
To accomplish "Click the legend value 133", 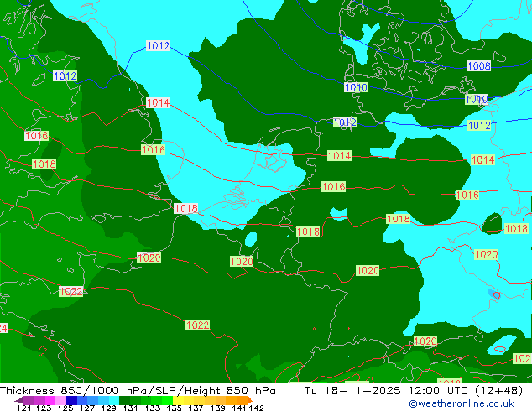I will point(153,408).
